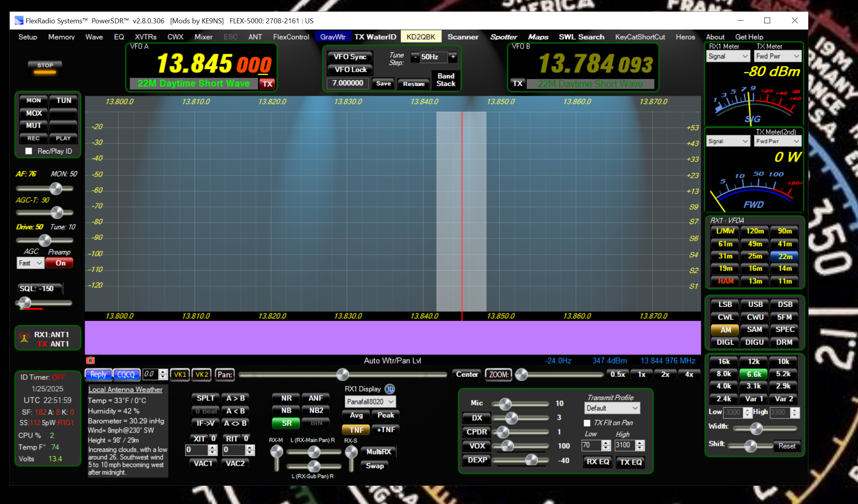This screenshot has width=858, height=504.
Task: Click the Band Stack button
Action: (446, 80)
